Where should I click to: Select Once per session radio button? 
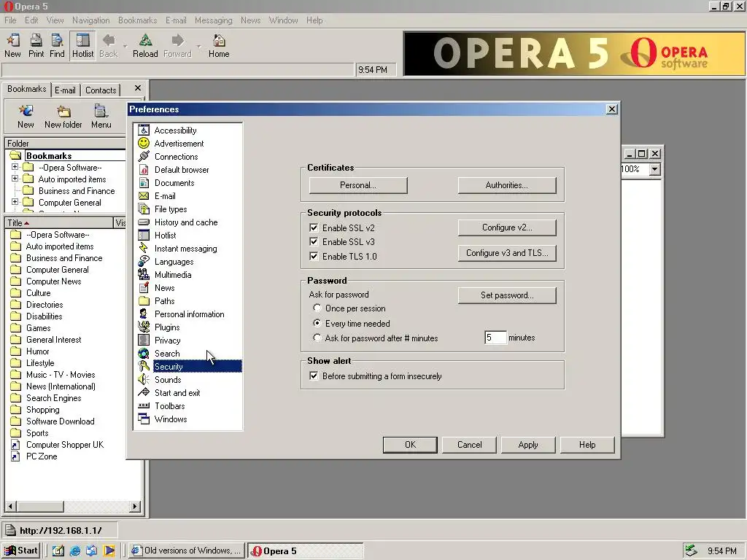coord(317,308)
